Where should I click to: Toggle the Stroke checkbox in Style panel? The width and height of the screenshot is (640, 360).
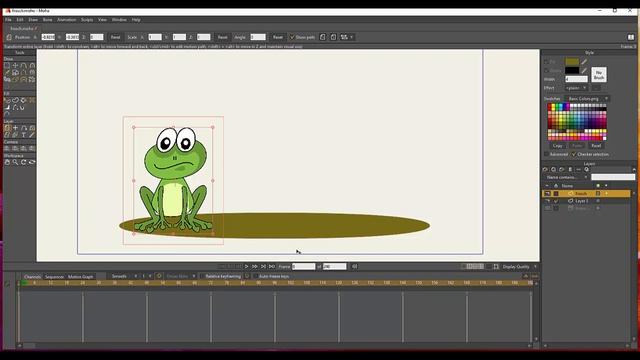click(546, 71)
